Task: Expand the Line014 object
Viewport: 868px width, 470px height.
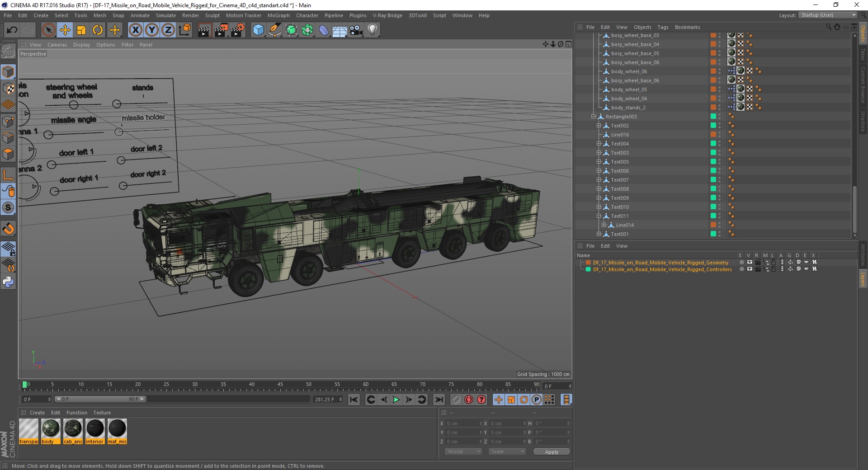Action: pos(604,225)
